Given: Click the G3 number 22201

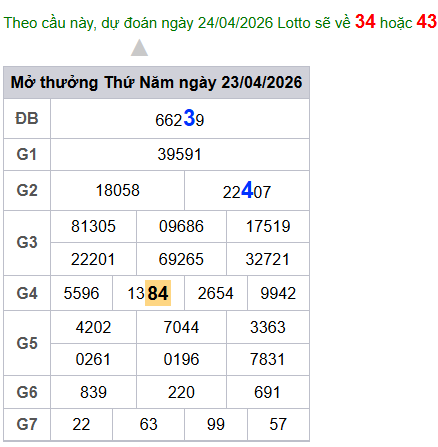Looking at the screenshot, I should (93, 259).
